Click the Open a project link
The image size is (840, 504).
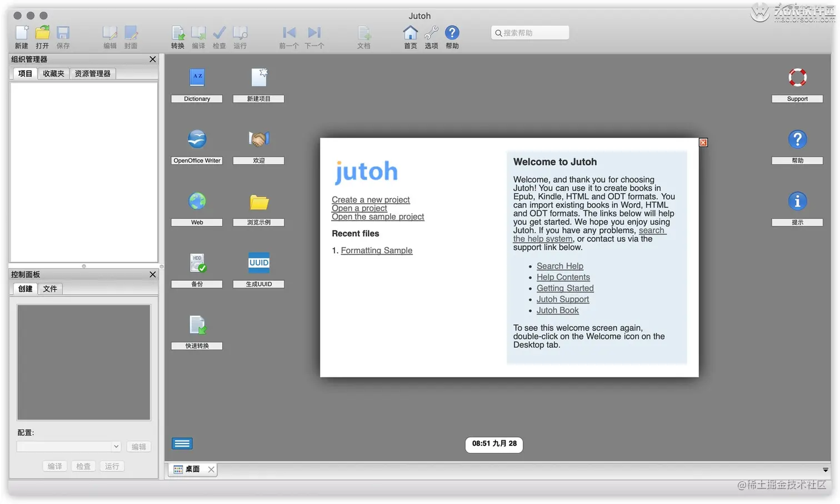[x=359, y=208]
